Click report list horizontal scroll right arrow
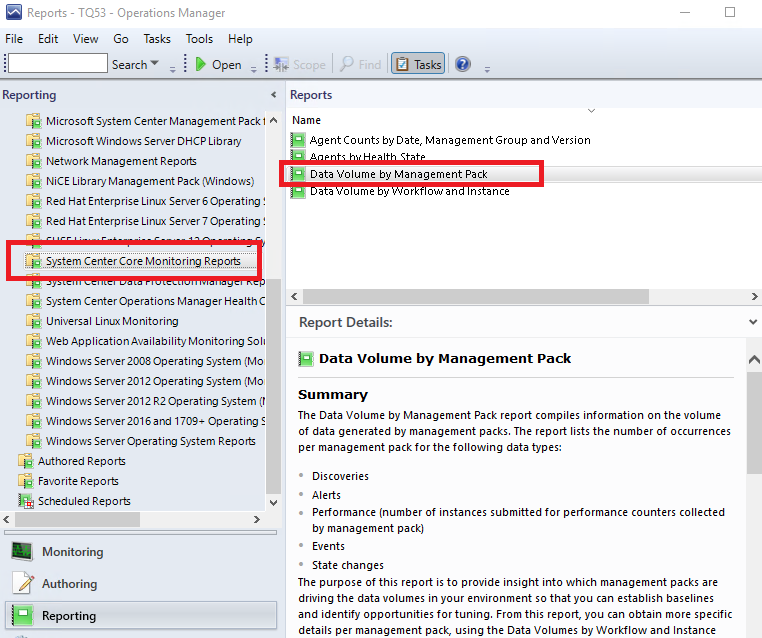762x638 pixels. point(755,296)
